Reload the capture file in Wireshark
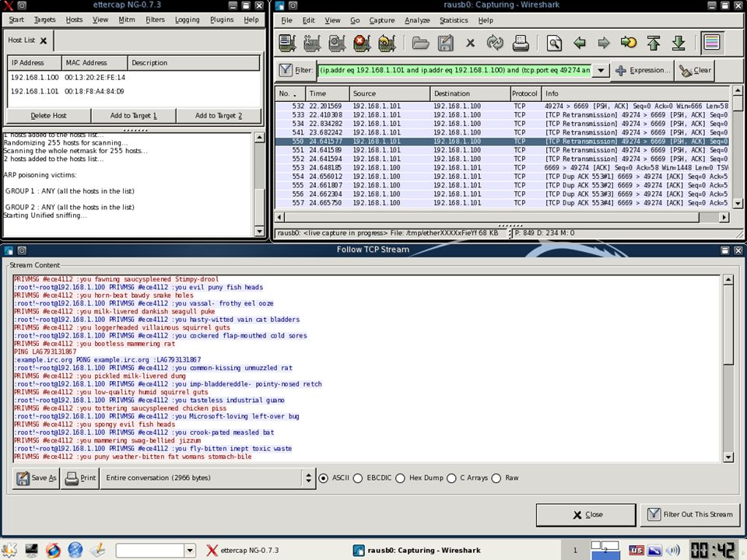Viewport: 747px width, 560px height. click(495, 43)
